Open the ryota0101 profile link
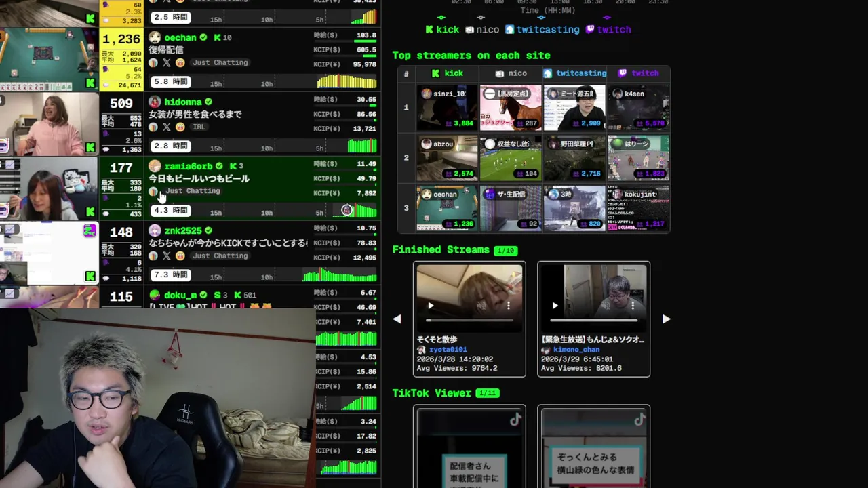868x488 pixels. [448, 350]
